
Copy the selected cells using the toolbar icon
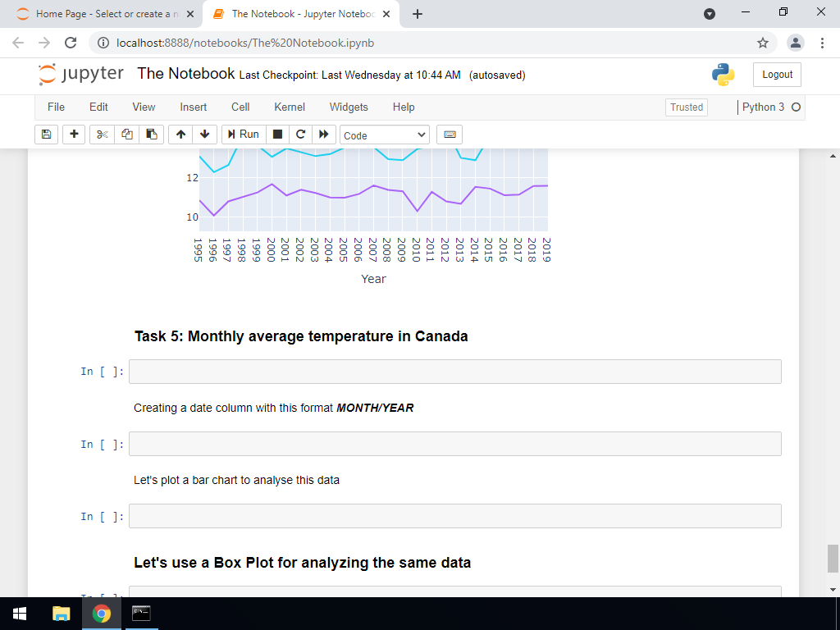pos(127,135)
